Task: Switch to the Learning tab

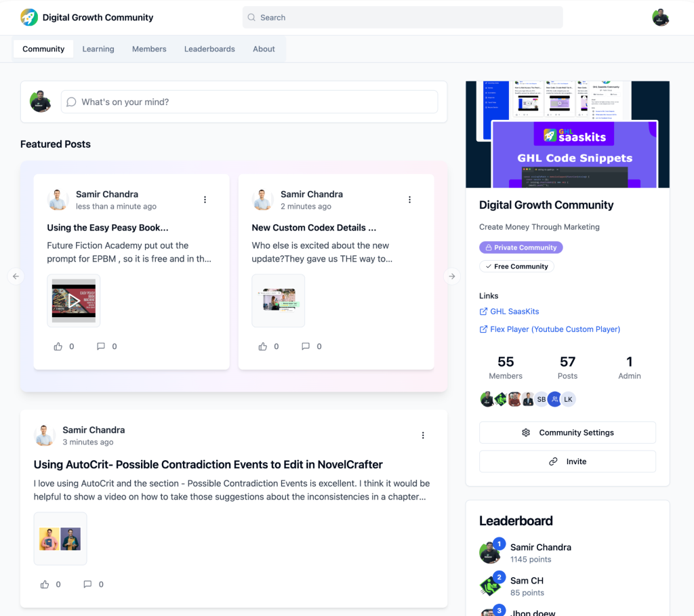Action: pyautogui.click(x=98, y=49)
